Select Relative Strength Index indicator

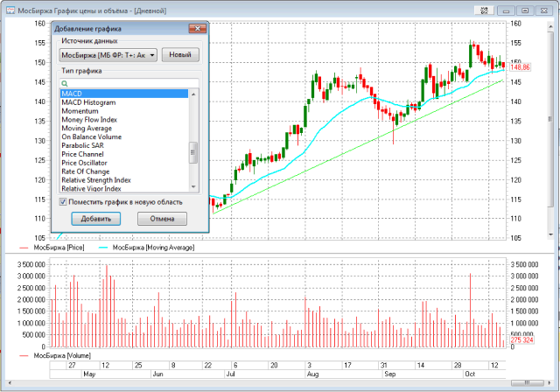click(96, 179)
